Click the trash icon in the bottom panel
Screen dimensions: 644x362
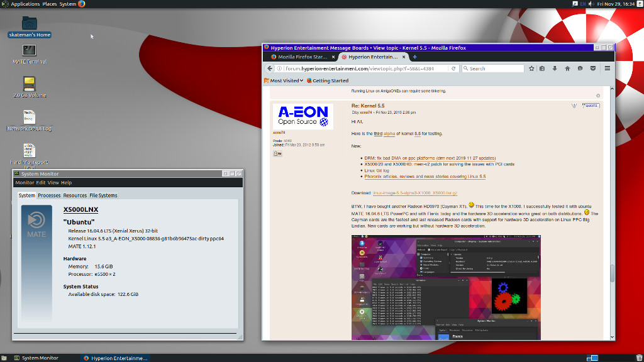639,358
